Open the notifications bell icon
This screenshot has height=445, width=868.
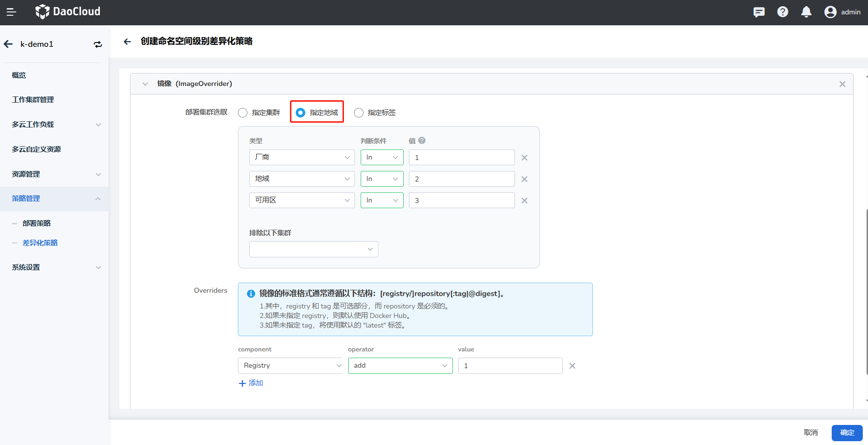[806, 12]
